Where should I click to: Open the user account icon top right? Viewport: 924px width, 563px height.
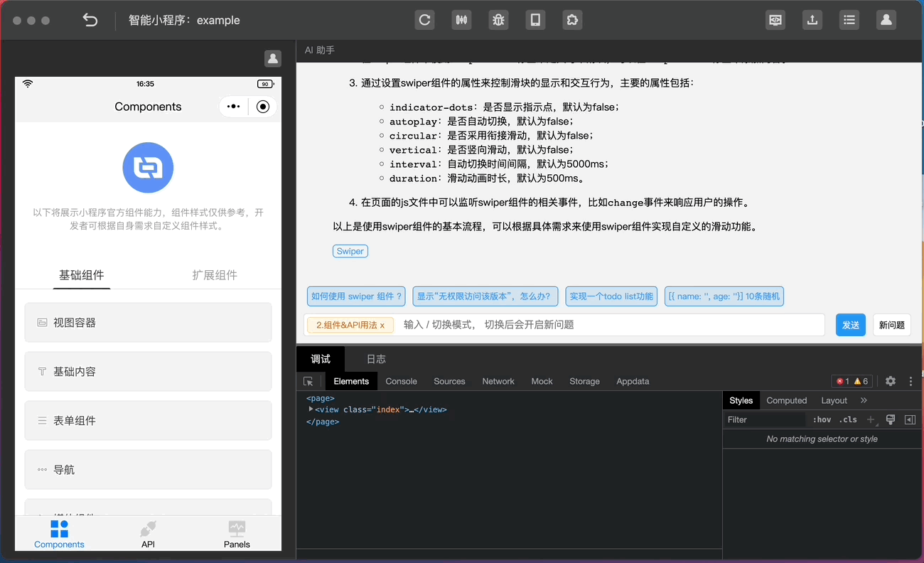point(886,20)
